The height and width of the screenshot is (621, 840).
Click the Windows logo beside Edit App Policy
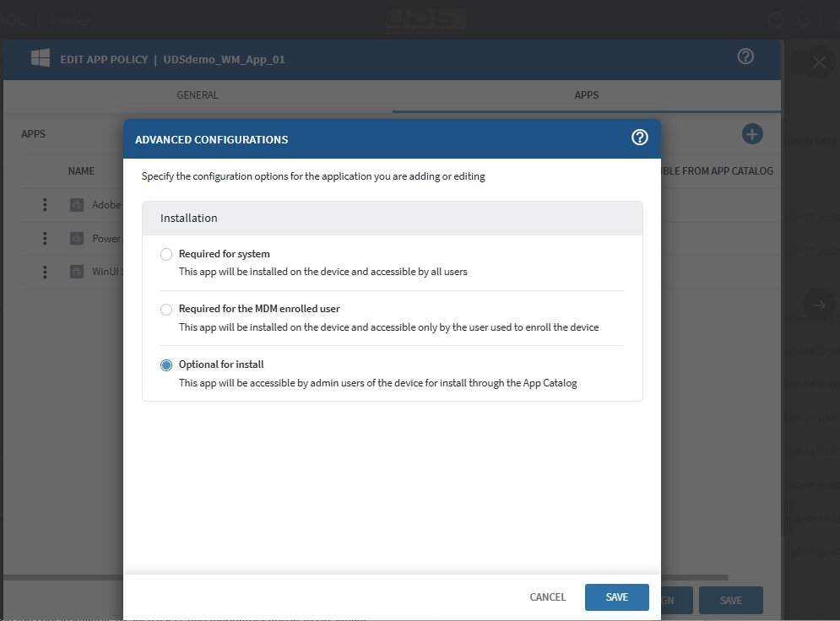coord(39,58)
